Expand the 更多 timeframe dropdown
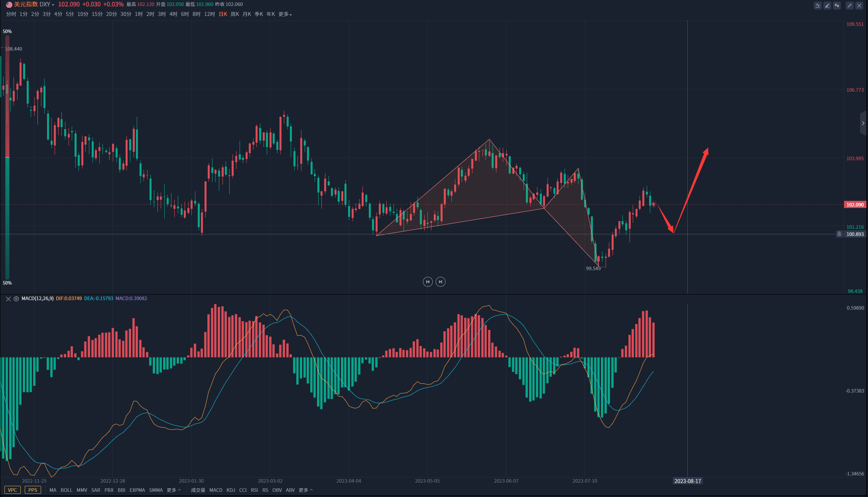Image resolution: width=868 pixels, height=497 pixels. click(285, 14)
